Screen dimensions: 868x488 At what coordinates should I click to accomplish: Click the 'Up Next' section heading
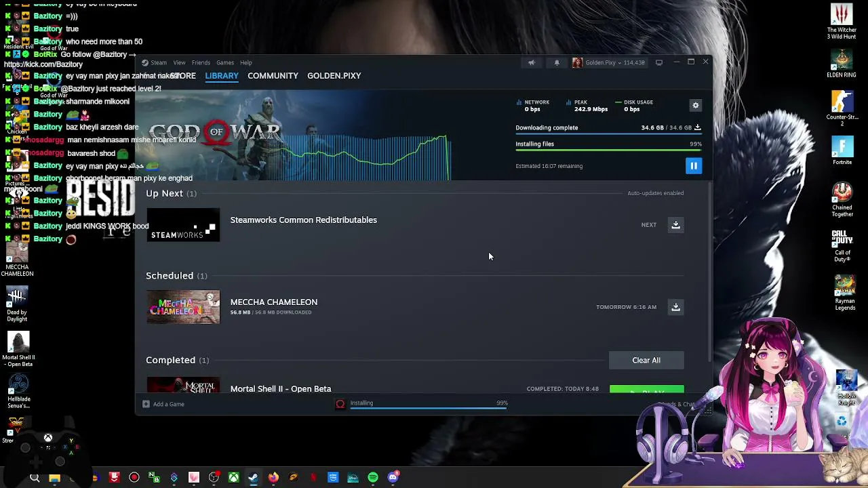click(164, 193)
